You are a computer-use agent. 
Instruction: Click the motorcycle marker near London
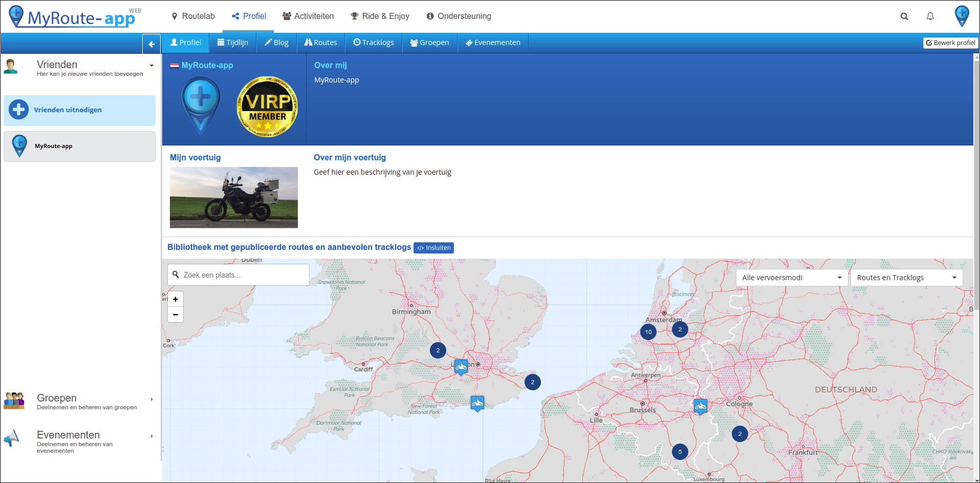pyautogui.click(x=461, y=367)
